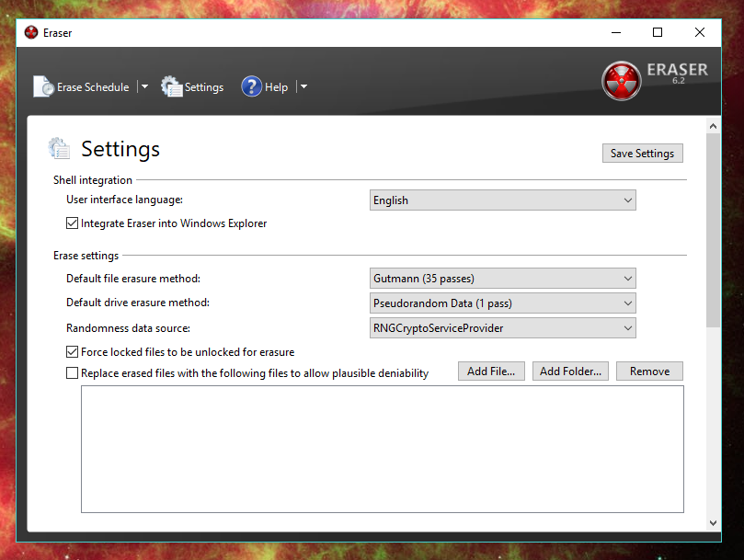Viewport: 744px width, 560px height.
Task: Maximize the Eraser window
Action: point(658,33)
